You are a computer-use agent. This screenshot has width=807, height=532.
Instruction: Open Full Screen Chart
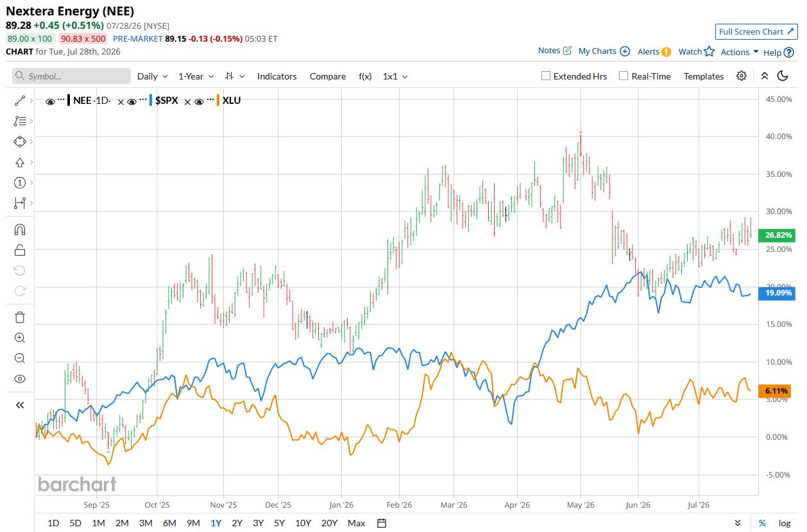(756, 31)
